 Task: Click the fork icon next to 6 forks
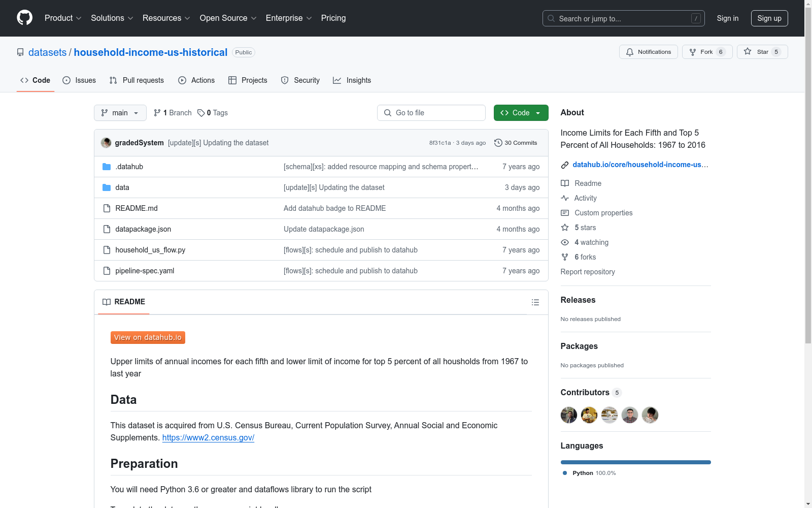pyautogui.click(x=565, y=257)
